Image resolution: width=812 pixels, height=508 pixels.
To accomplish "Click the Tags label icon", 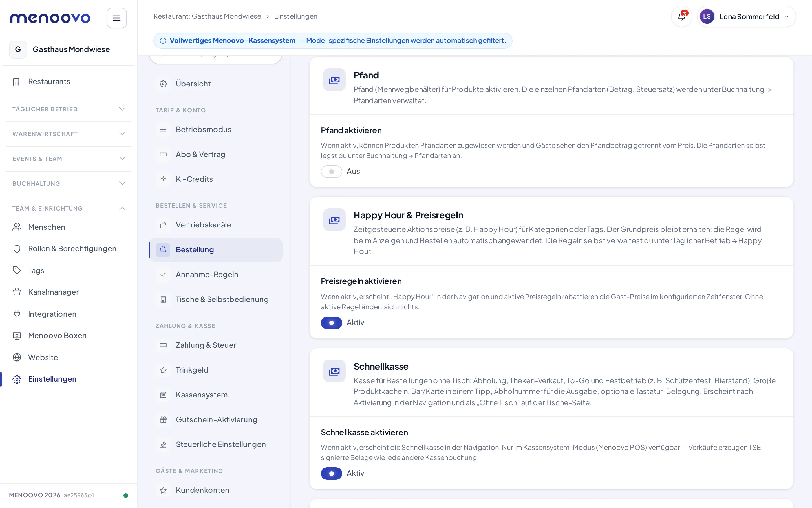I will point(17,270).
